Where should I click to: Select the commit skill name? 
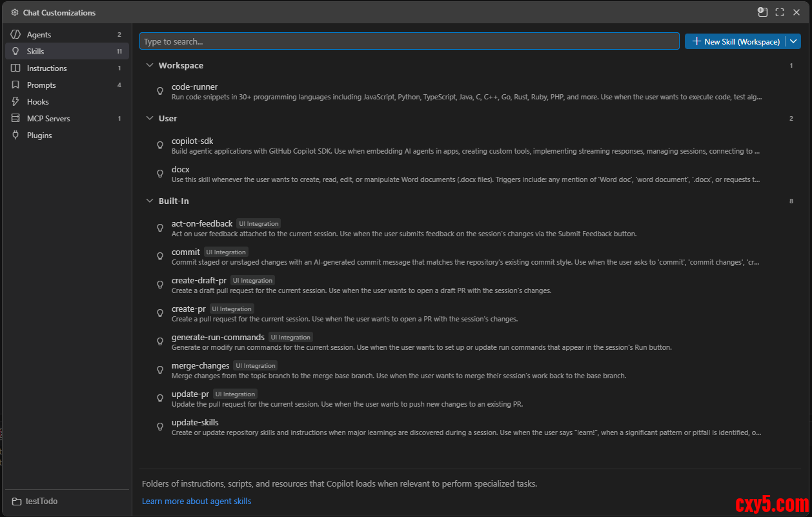click(x=186, y=252)
